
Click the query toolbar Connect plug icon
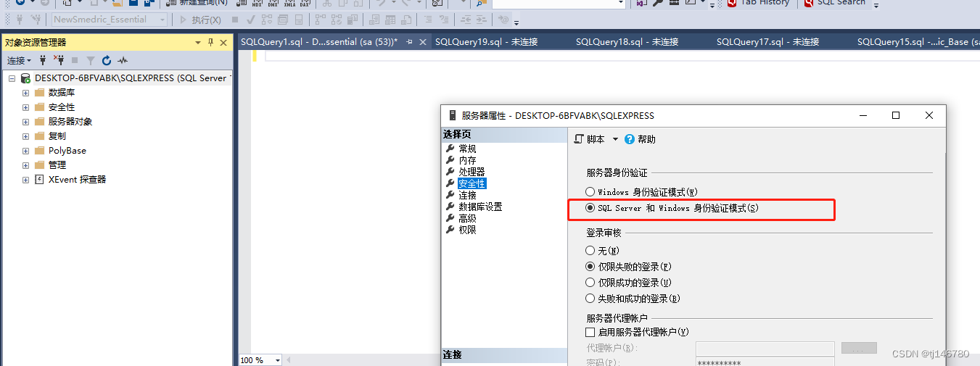click(20, 20)
